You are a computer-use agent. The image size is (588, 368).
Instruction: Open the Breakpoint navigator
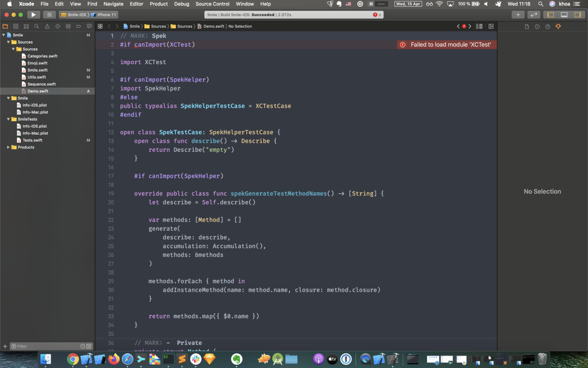click(78, 26)
